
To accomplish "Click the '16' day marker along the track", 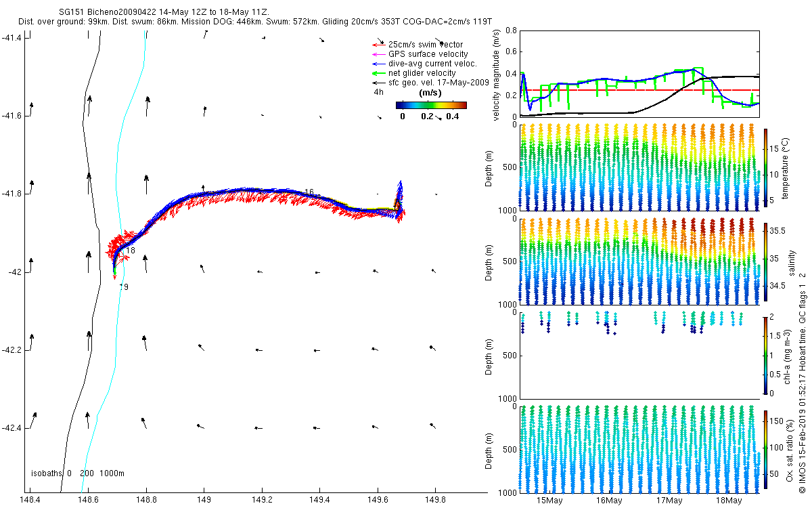I will 309,192.
